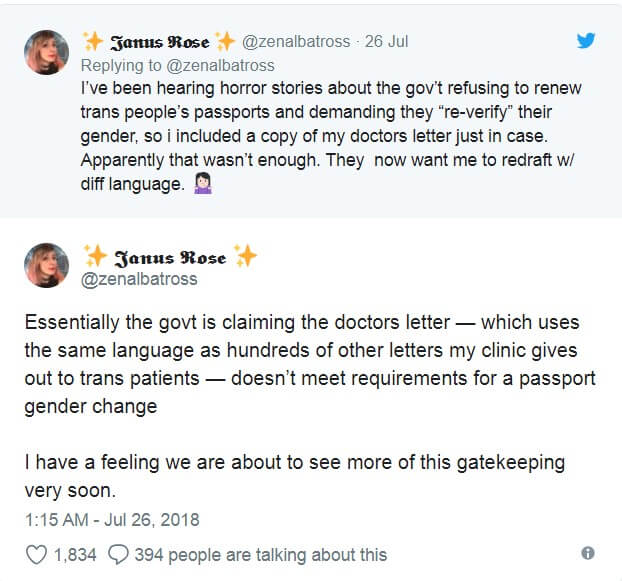The height and width of the screenshot is (581, 622).
Task: Like the tweet with the heart icon
Action: [35, 554]
